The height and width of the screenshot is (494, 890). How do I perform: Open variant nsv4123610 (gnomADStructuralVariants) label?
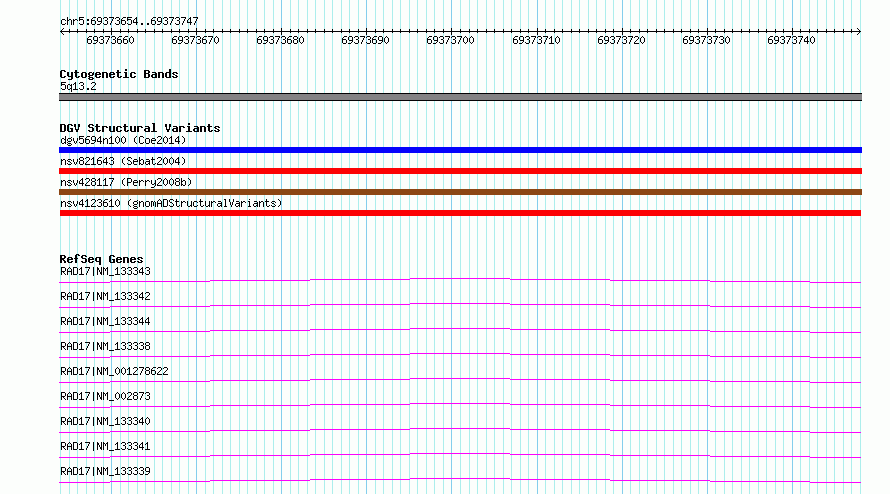point(171,203)
